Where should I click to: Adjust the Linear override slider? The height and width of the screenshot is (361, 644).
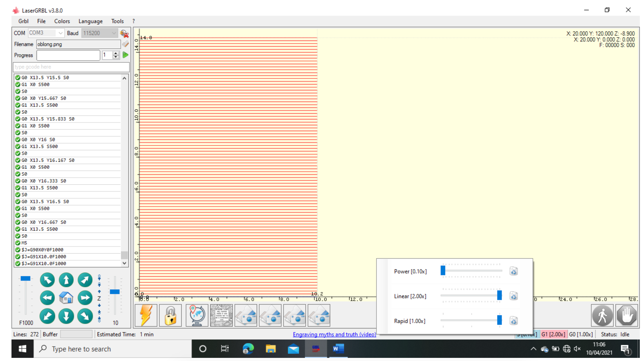[471, 296]
